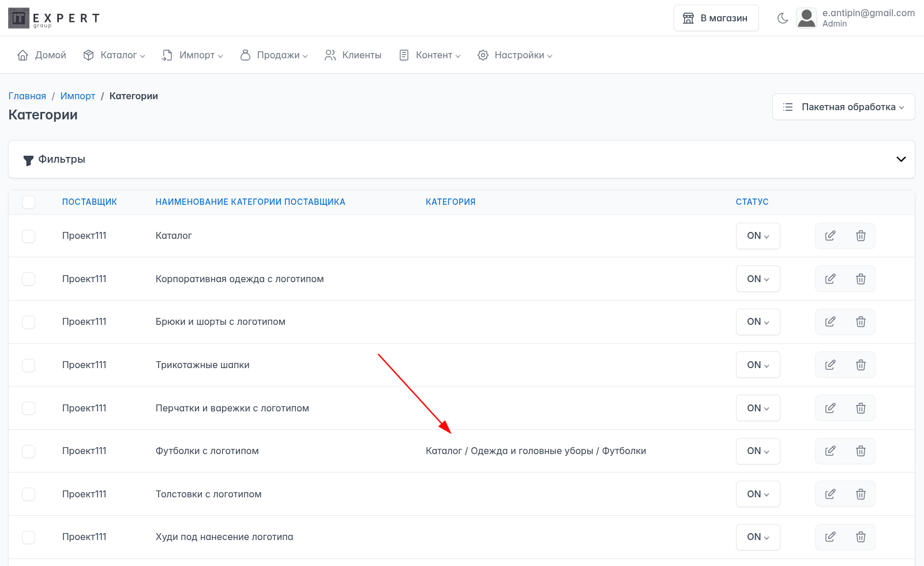This screenshot has width=924, height=566.
Task: Open Пакетная обработка dropdown
Action: point(843,107)
